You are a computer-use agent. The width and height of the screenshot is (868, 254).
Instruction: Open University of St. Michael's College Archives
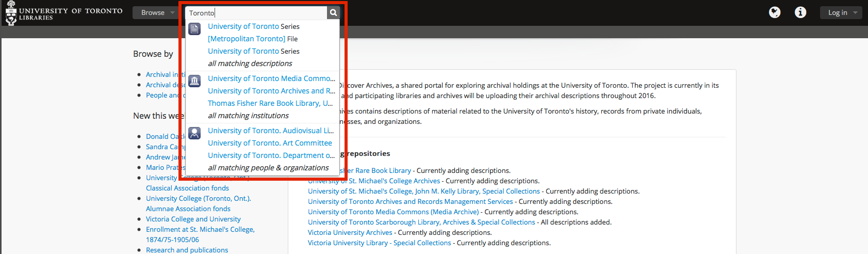[374, 181]
